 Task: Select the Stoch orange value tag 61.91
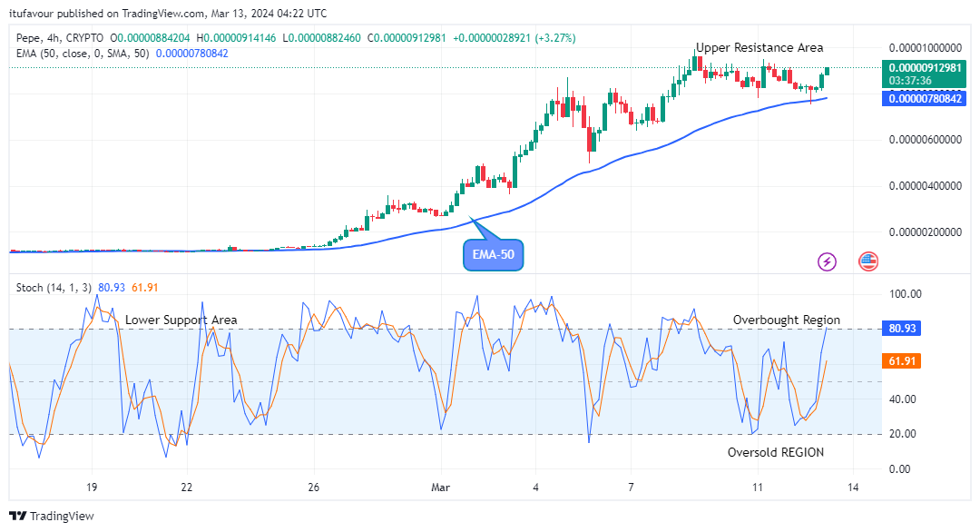(x=902, y=360)
